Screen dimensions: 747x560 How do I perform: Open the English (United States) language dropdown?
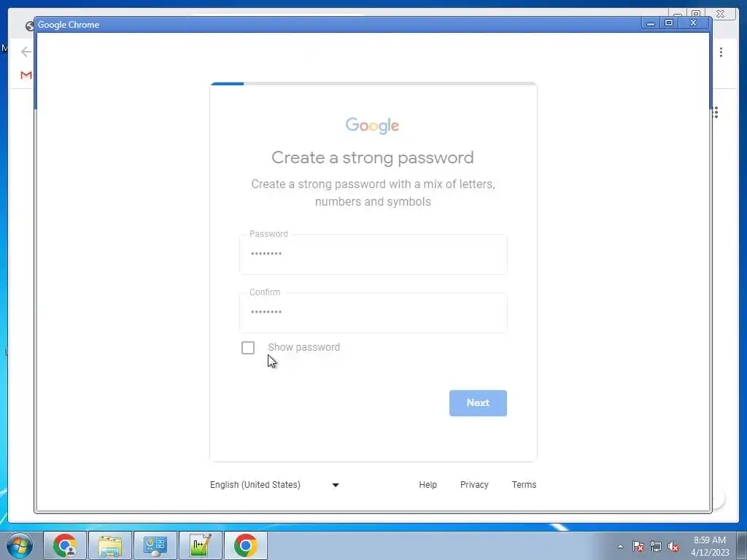tap(274, 485)
